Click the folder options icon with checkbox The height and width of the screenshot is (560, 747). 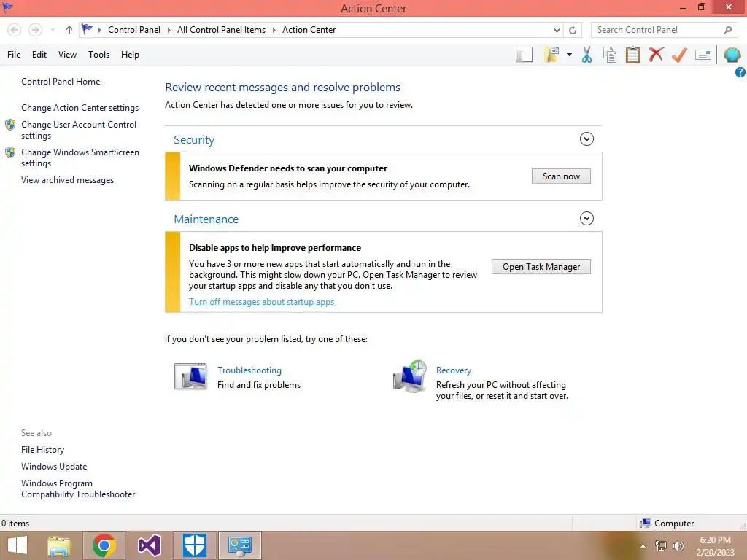551,55
